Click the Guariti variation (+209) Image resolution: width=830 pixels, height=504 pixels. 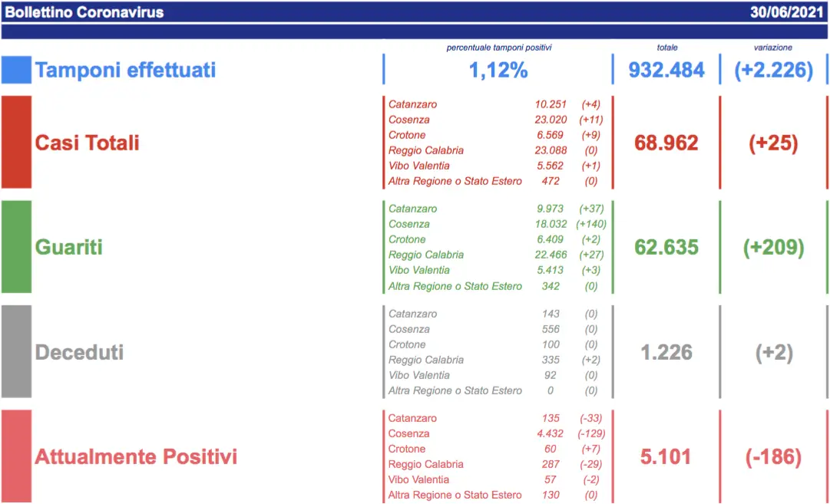click(x=773, y=247)
